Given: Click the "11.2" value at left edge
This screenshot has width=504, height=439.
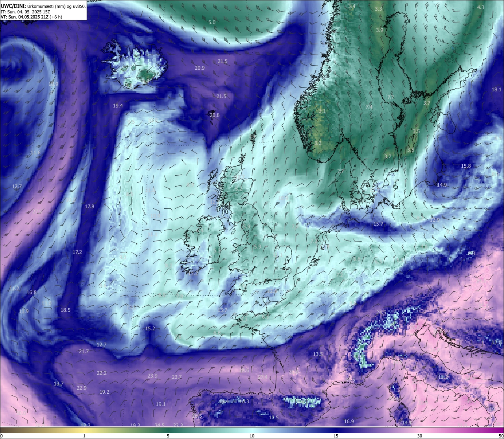Looking at the screenshot, I should [14, 289].
